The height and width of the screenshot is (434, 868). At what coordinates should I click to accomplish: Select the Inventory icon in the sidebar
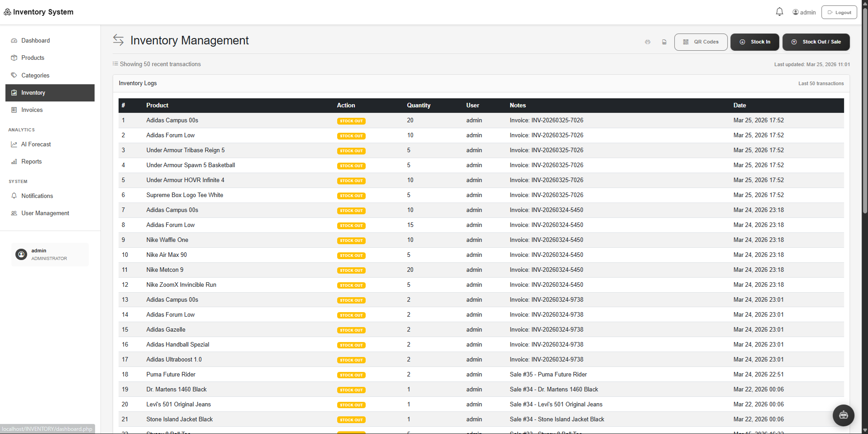click(14, 93)
